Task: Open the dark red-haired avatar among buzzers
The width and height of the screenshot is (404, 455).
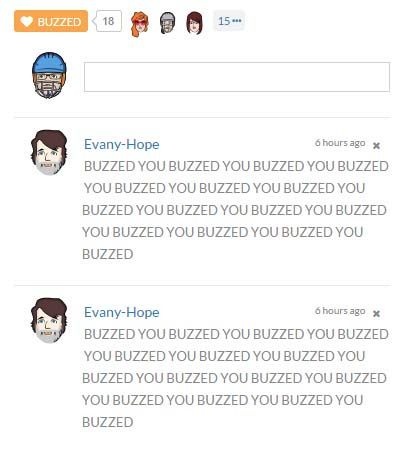Action: point(194,23)
